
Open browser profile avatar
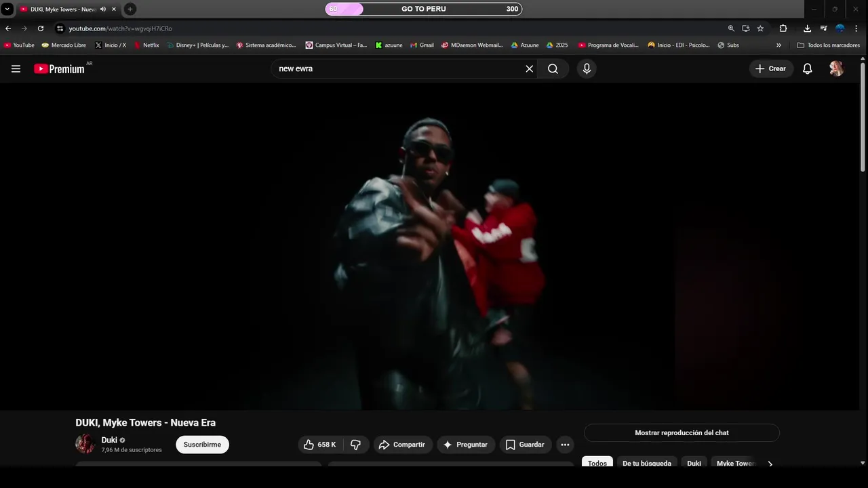[x=840, y=28]
